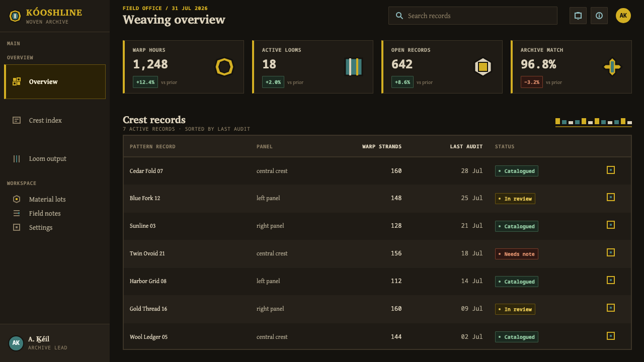Open the AK avatar in the header
This screenshot has height=362, width=644.
[623, 16]
